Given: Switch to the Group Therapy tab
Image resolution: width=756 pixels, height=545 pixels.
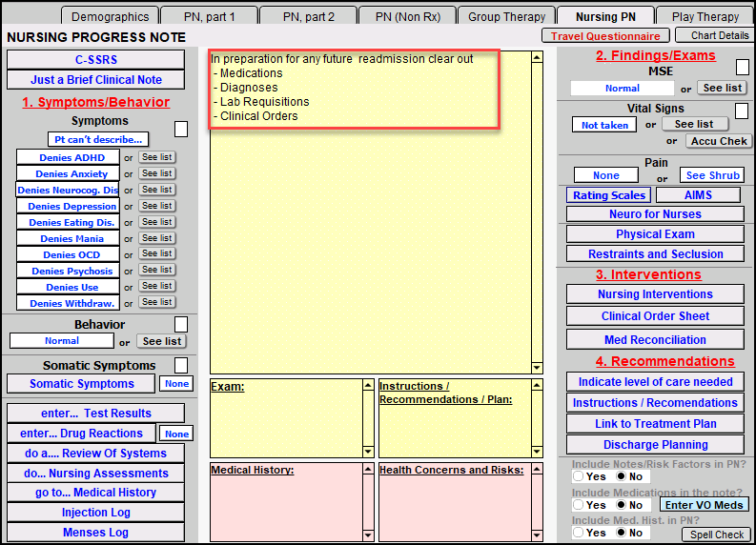Looking at the screenshot, I should coord(505,16).
